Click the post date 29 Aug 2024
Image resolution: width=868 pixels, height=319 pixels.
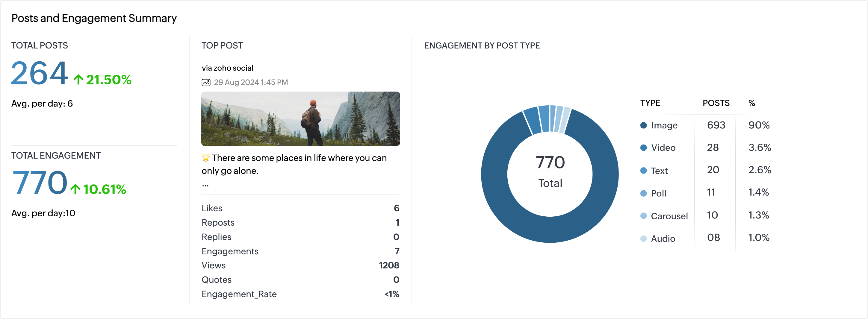coord(236,82)
